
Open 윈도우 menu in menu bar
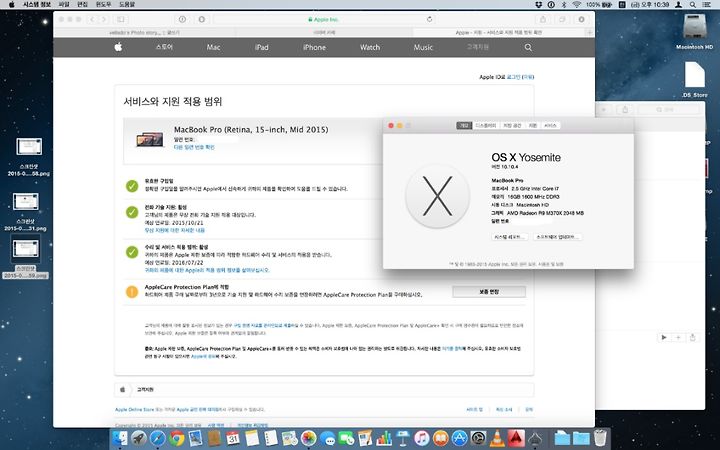(103, 5)
